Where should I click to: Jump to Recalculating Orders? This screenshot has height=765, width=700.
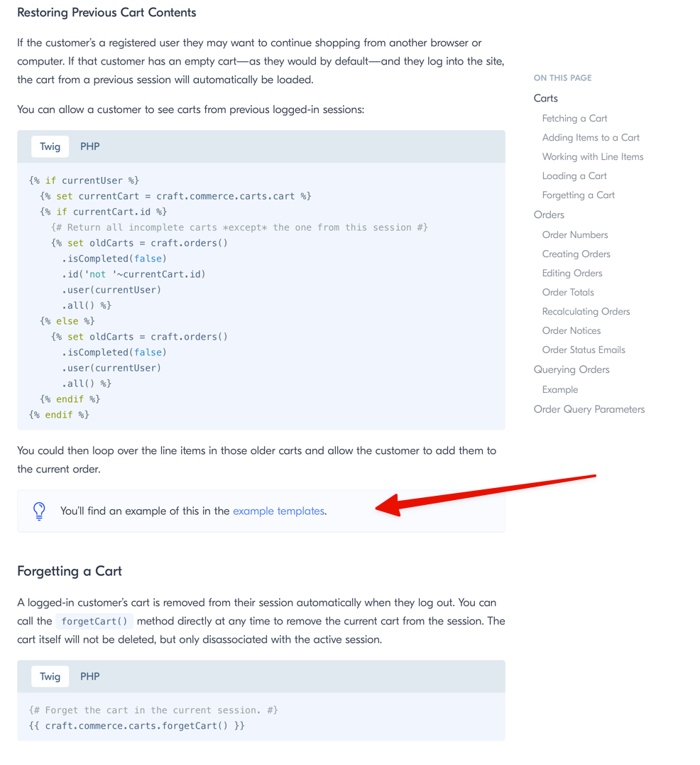click(586, 311)
